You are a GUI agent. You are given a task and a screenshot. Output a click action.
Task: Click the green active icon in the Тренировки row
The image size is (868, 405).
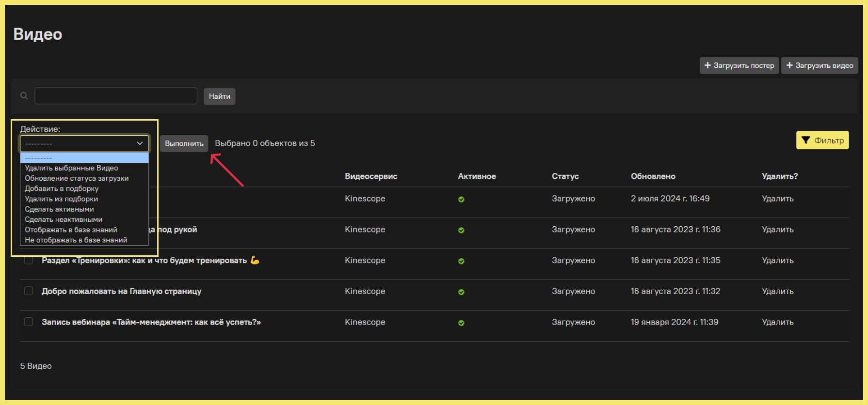click(461, 261)
